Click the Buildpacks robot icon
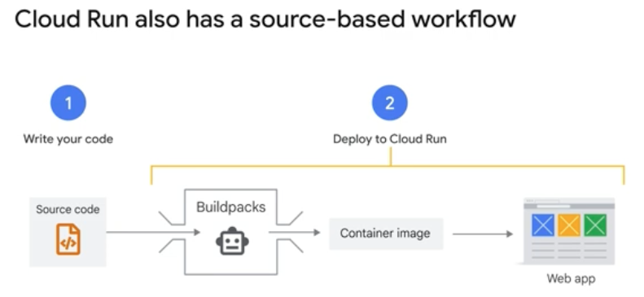This screenshot has height=297, width=644. (x=232, y=241)
